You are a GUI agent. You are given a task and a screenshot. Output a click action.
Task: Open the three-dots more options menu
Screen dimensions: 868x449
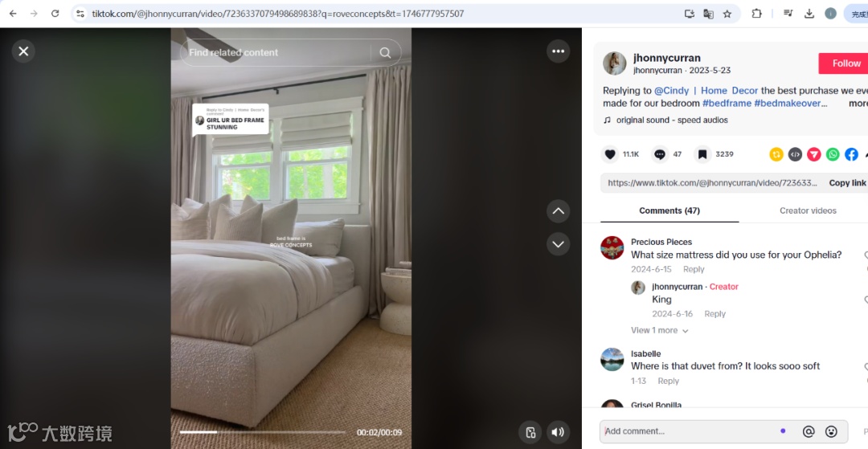click(x=558, y=51)
